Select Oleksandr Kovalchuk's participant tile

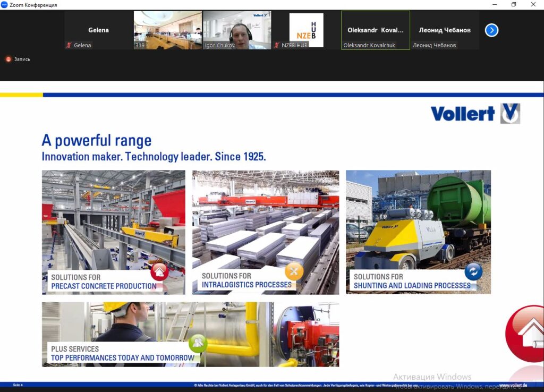pos(376,30)
